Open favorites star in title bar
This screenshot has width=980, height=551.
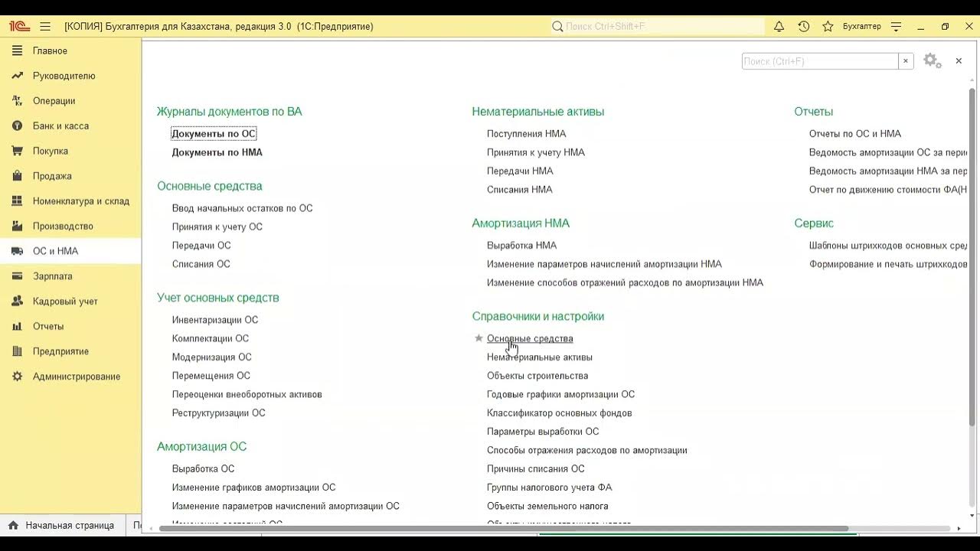828,26
